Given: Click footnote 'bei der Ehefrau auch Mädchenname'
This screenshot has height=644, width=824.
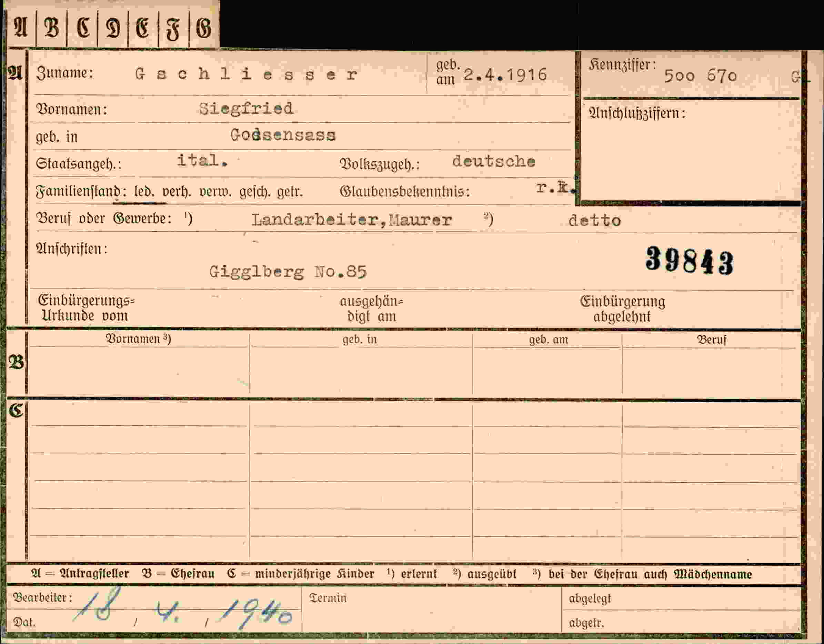Looking at the screenshot, I should [x=650, y=575].
